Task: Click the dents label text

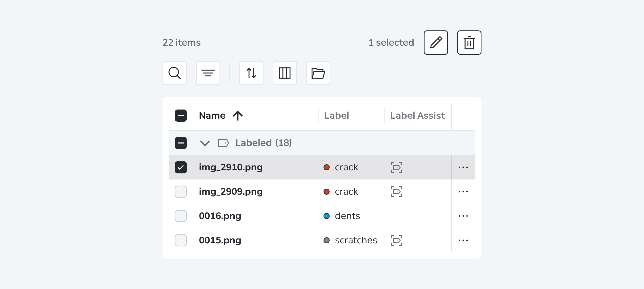Action: (347, 216)
